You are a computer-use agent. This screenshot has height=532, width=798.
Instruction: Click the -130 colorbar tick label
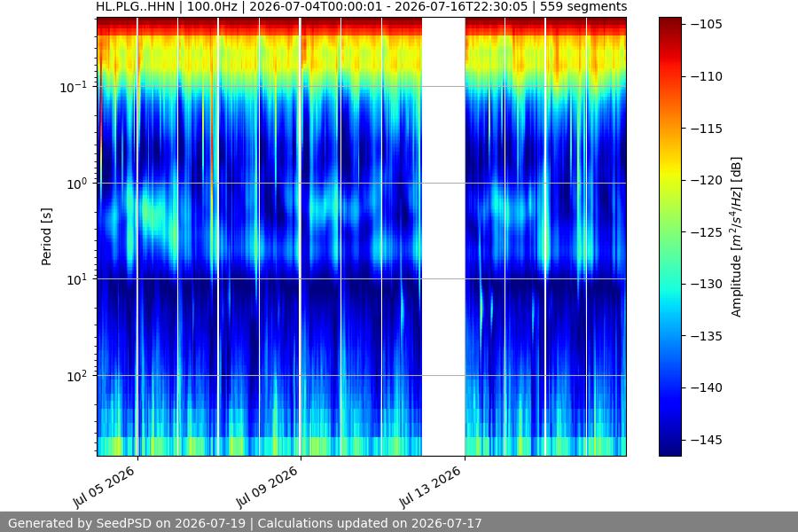click(707, 284)
